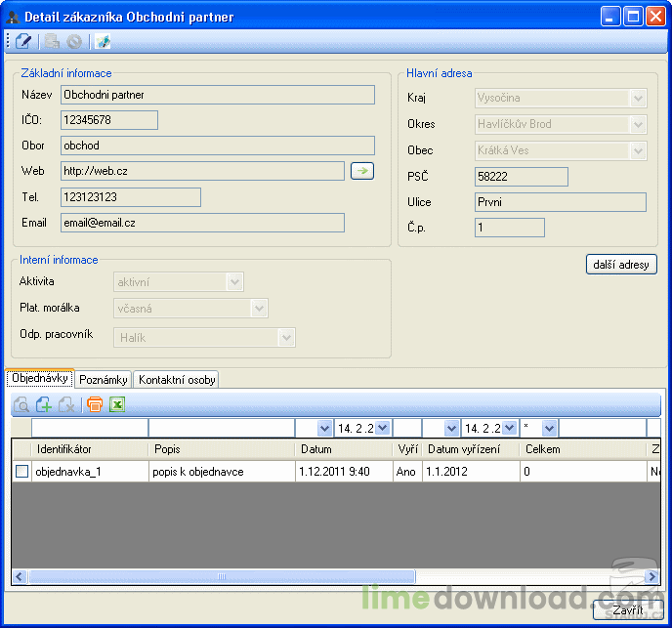
Task: Switch to the Poznámky tab
Action: pos(104,380)
